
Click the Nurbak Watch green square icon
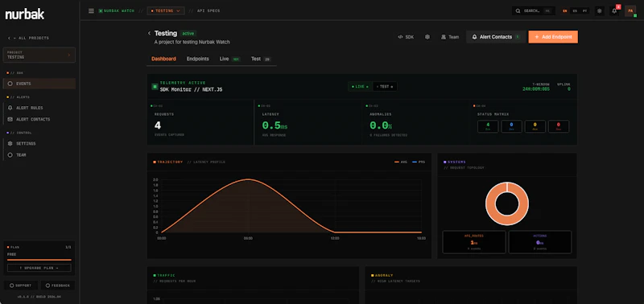101,11
